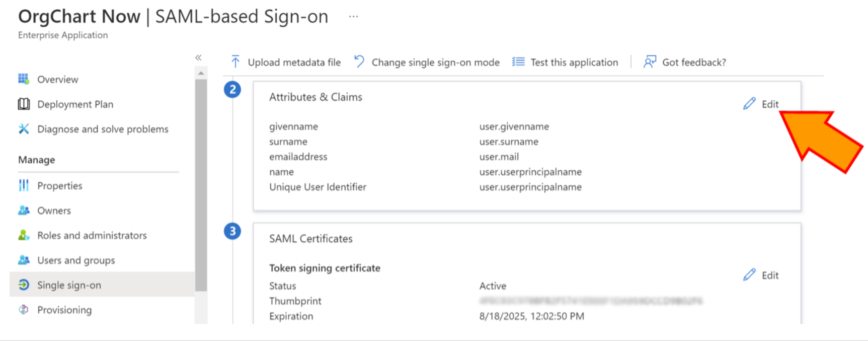868x341 pixels.
Task: Click the Users and groups icon
Action: click(24, 260)
